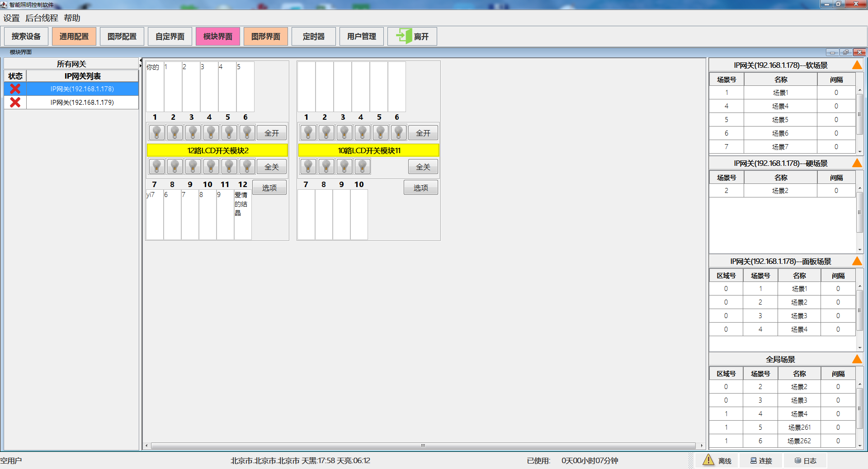Image resolution: width=868 pixels, height=469 pixels.
Task: Toggle channel 10 bulb of 10路LCD module
Action: click(362, 167)
